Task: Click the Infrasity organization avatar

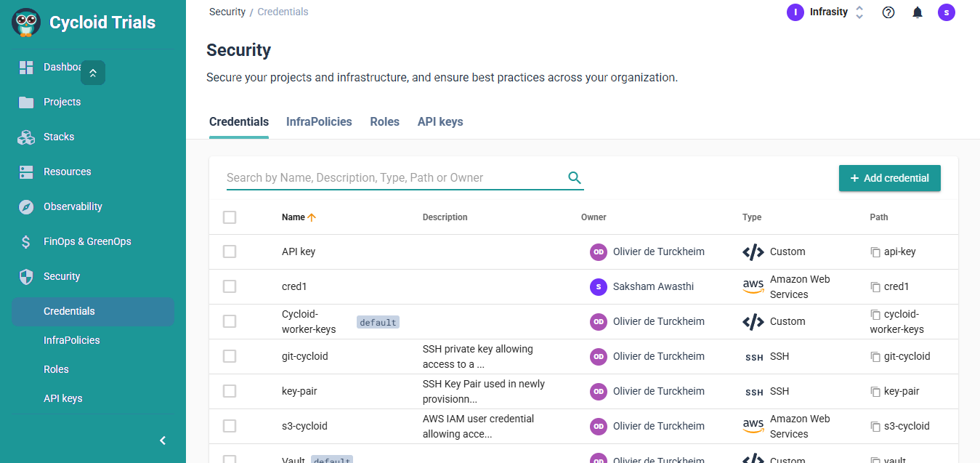Action: [x=795, y=12]
